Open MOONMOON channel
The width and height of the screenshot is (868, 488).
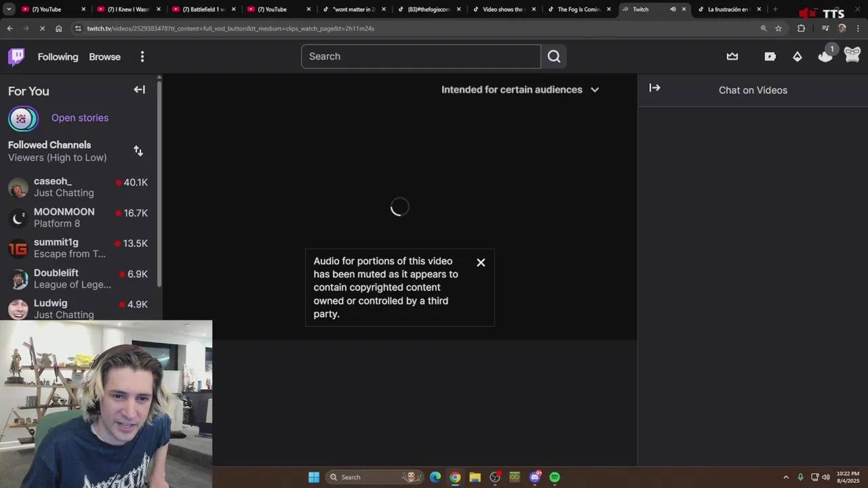tap(79, 218)
